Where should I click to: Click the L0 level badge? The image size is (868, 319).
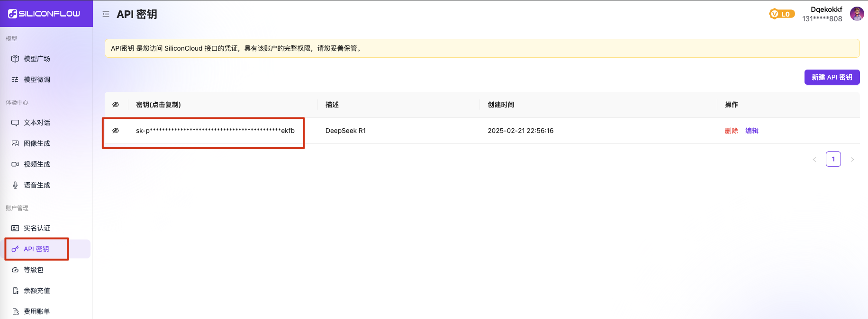782,14
